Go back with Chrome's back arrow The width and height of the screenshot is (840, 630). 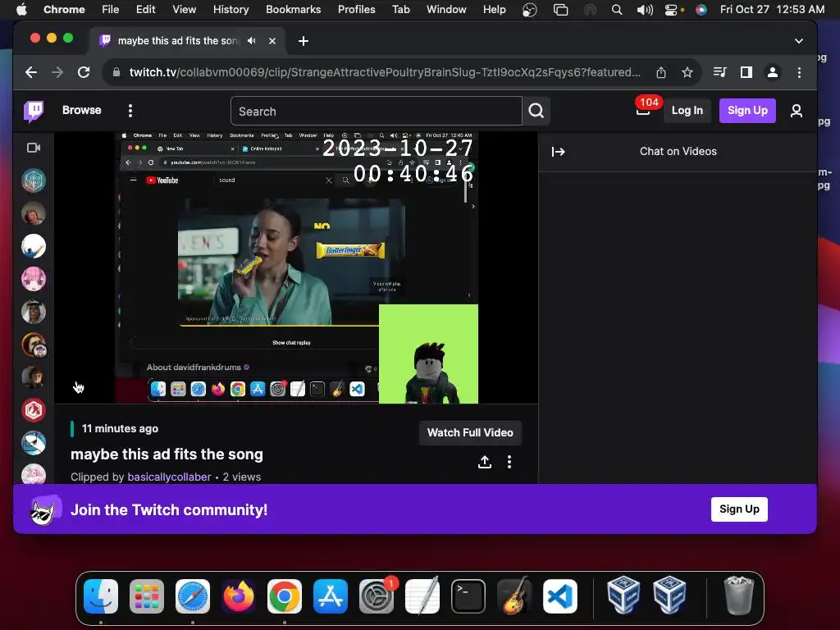point(31,72)
